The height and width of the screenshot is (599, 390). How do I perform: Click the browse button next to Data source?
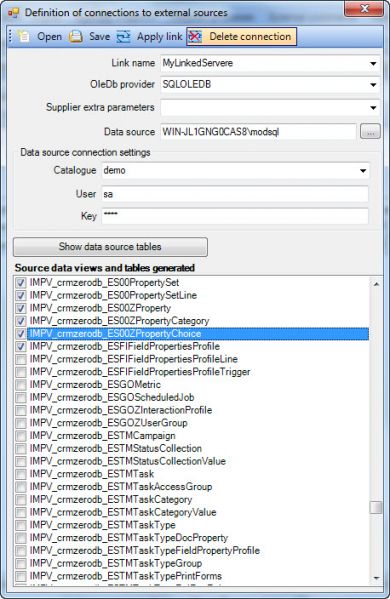pyautogui.click(x=370, y=132)
